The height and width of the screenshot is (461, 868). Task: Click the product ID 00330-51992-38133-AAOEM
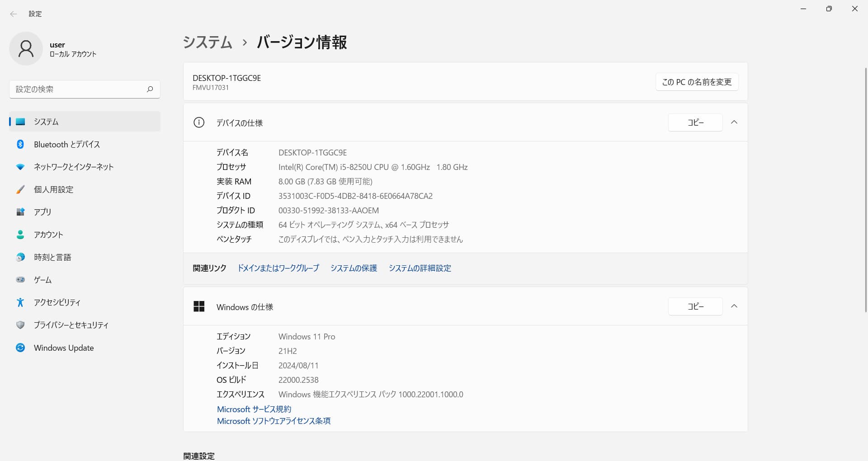329,210
